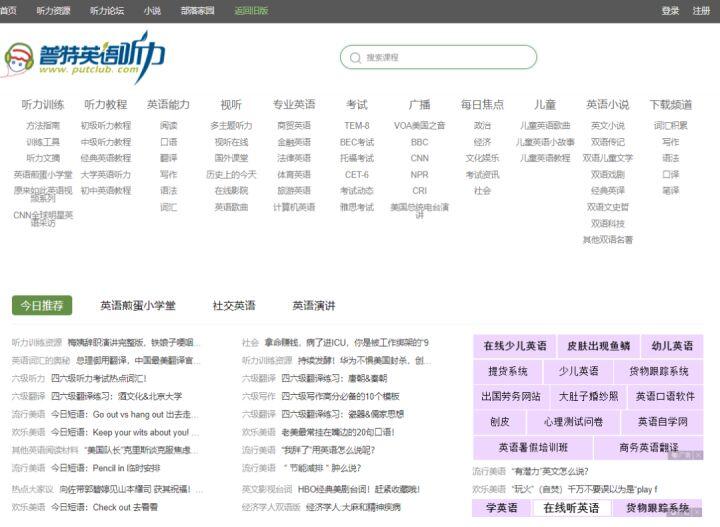Click 商务英语翻译 ad button
The image size is (720, 527).
[x=648, y=447]
